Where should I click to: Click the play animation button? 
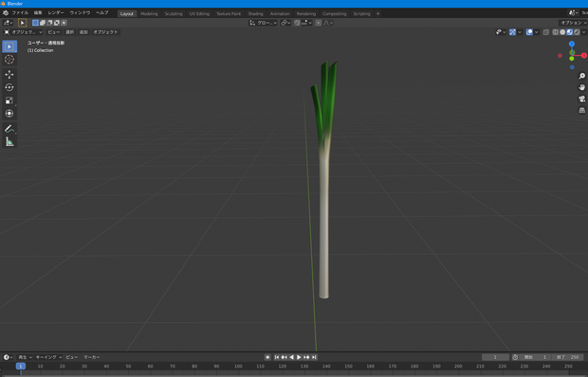click(299, 357)
